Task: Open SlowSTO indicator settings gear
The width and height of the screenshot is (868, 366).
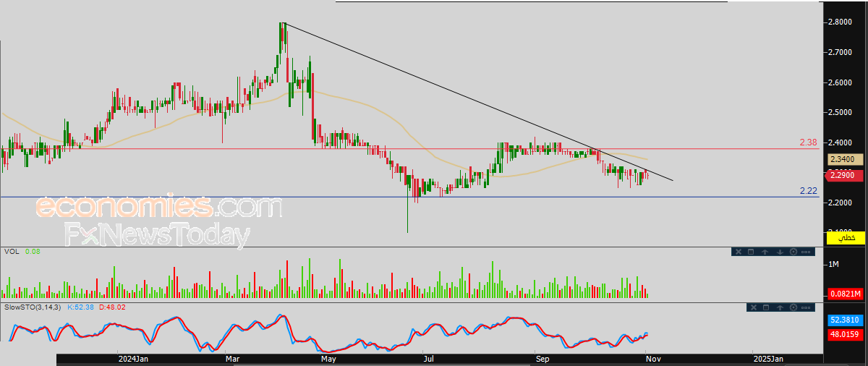Action: click(793, 307)
